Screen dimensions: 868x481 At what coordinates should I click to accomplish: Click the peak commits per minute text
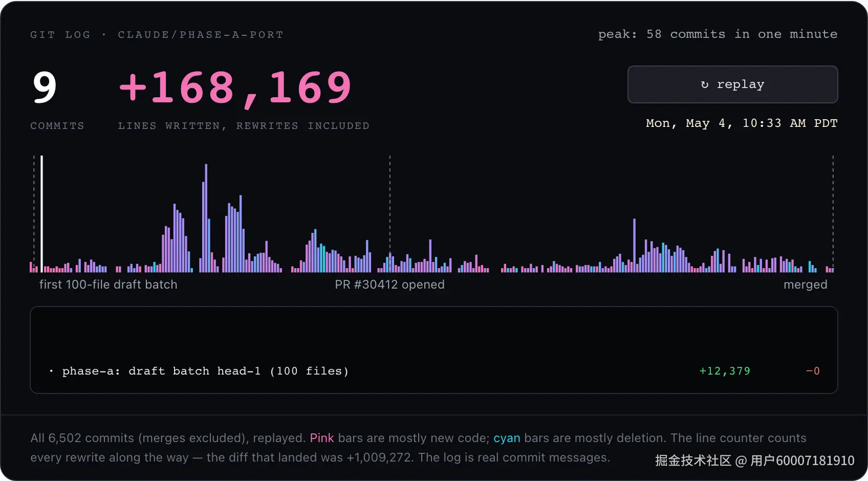tap(718, 34)
